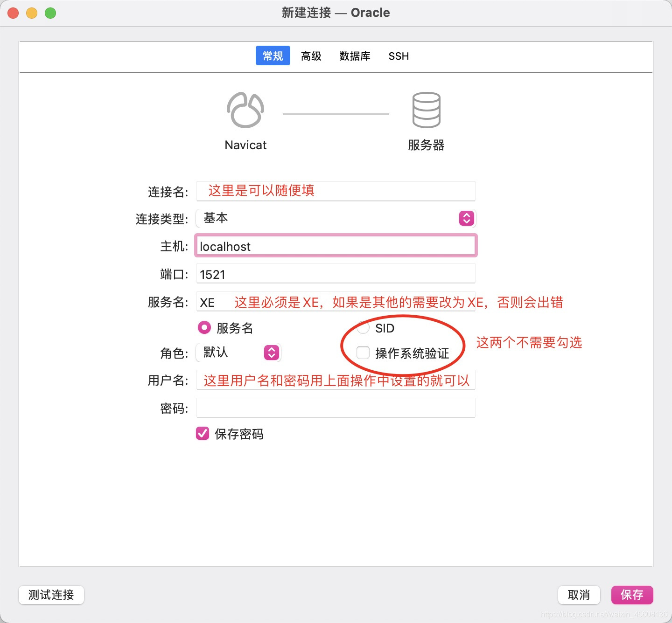
Task: Uncheck the 保存密码 checkbox
Action: tap(202, 434)
